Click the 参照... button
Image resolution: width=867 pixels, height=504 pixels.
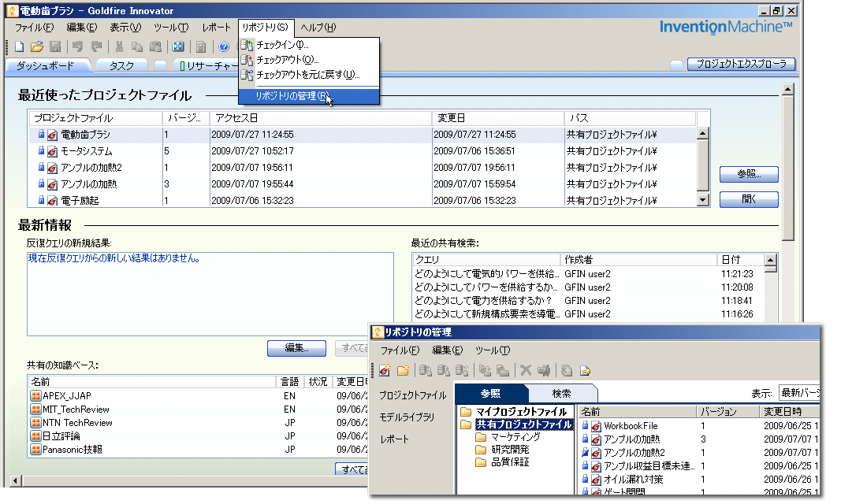tap(749, 174)
